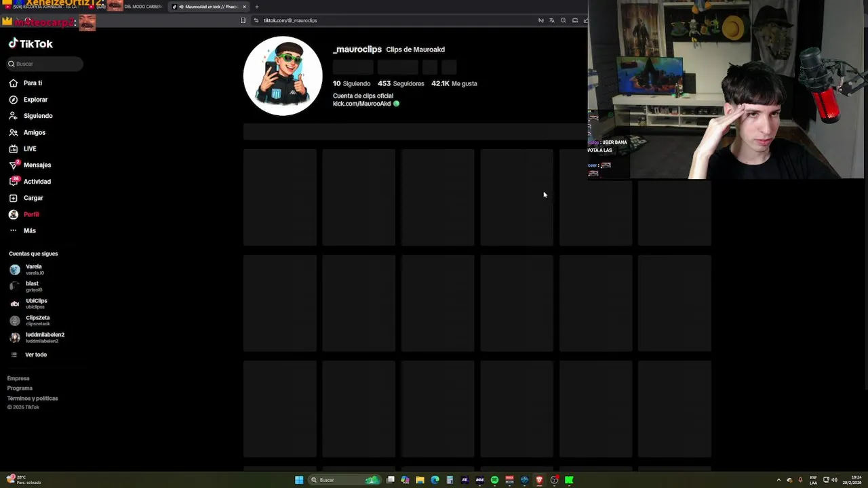The image size is (868, 488).
Task: Click the Cuenta de clips oficial bio text
Action: click(x=363, y=96)
